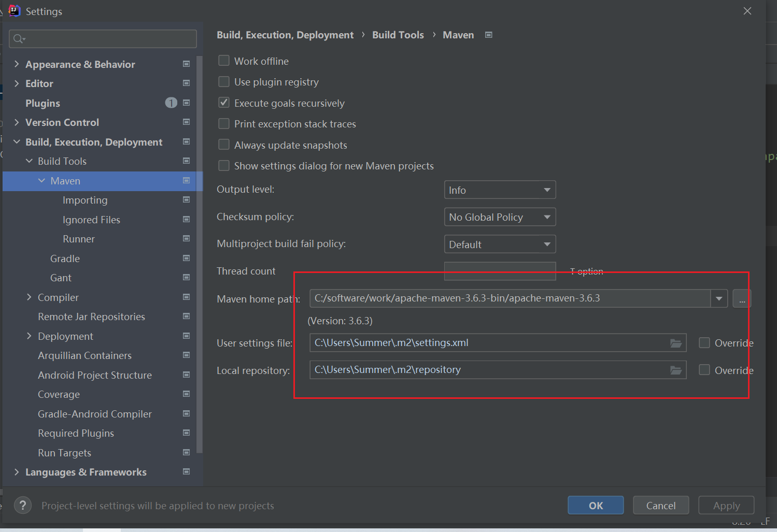Click Cancel to discard changes
Image resolution: width=777 pixels, height=532 pixels.
click(x=661, y=505)
